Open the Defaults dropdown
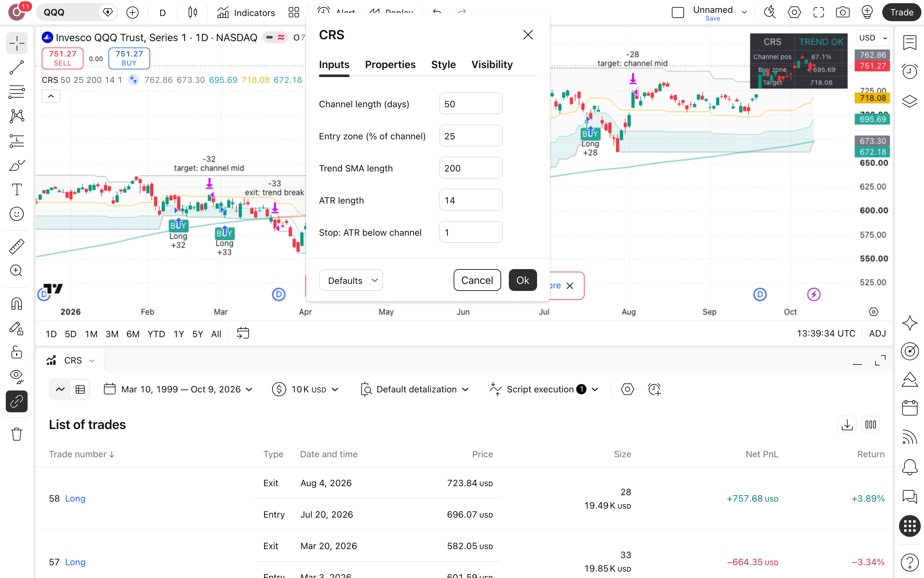924x578 pixels. coord(350,280)
